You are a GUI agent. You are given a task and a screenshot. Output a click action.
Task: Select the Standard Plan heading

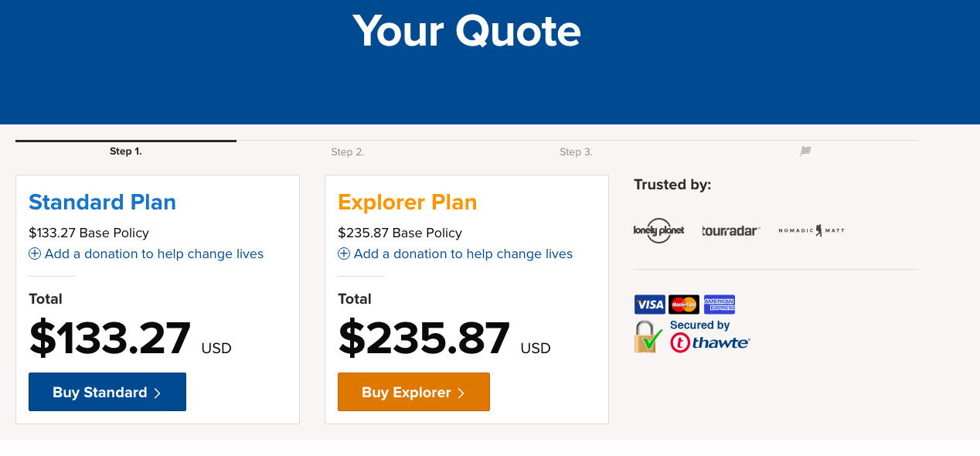(101, 202)
